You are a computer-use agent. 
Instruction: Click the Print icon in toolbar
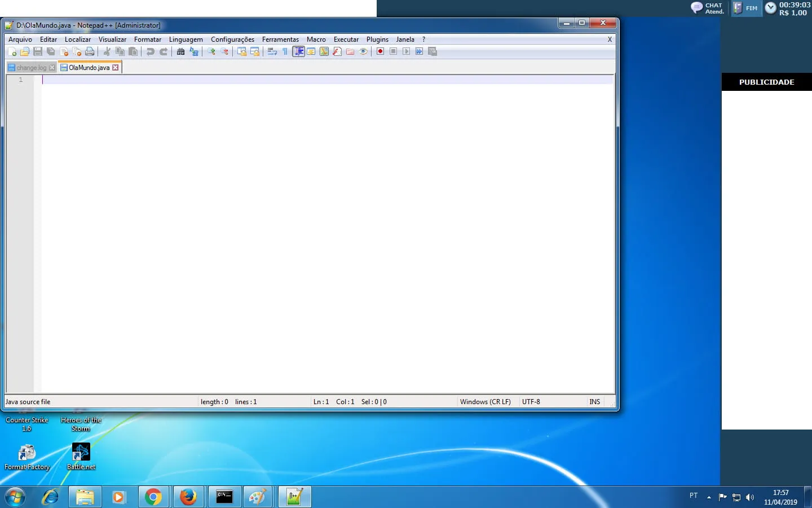(x=90, y=51)
